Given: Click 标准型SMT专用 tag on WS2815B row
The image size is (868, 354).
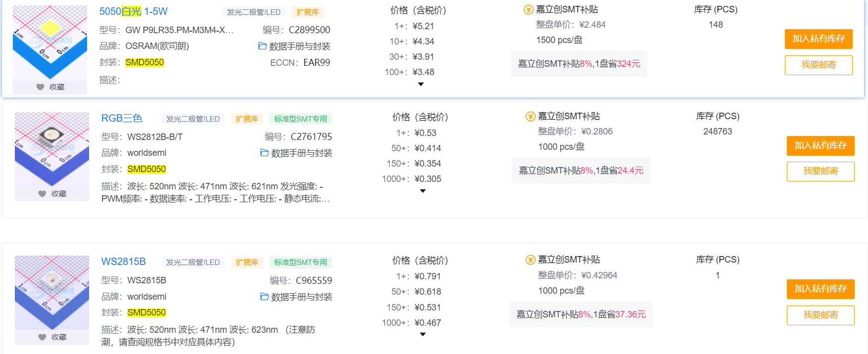Looking at the screenshot, I should (300, 263).
